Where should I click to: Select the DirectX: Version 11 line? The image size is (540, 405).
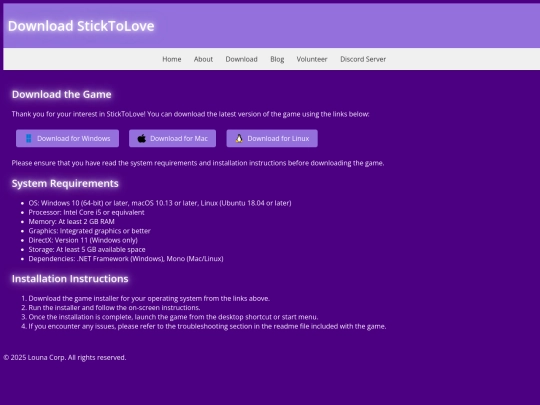click(83, 240)
